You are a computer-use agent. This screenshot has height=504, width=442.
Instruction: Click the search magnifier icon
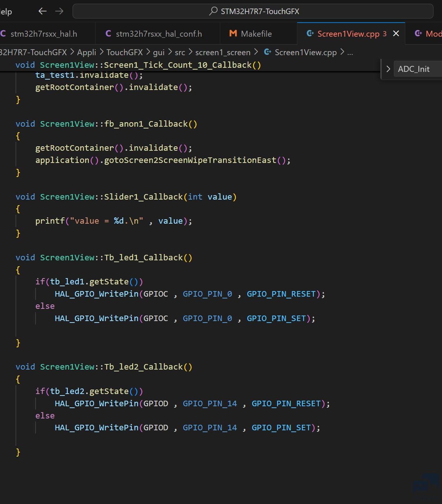(213, 11)
